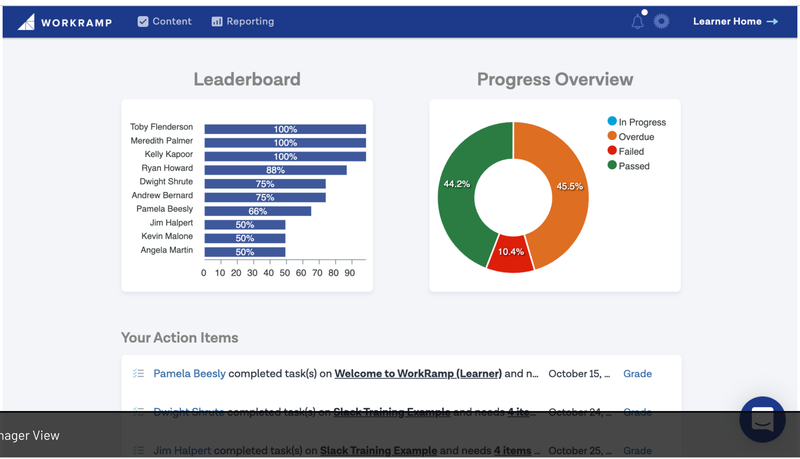Click Grade for Jim Halpert's task
The width and height of the screenshot is (800, 459).
click(637, 450)
